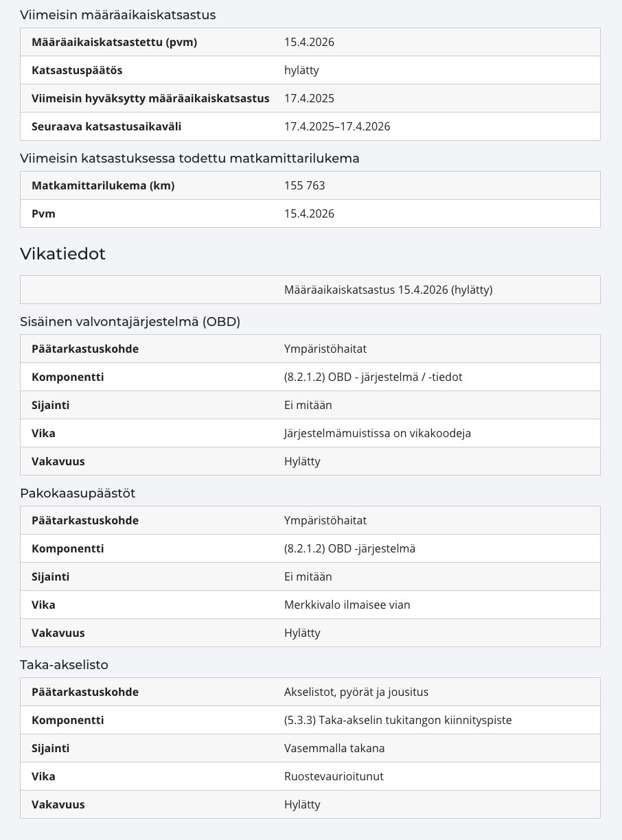This screenshot has width=622, height=840.
Task: Select the Katsastuspäätös value hylätty
Action: (301, 70)
